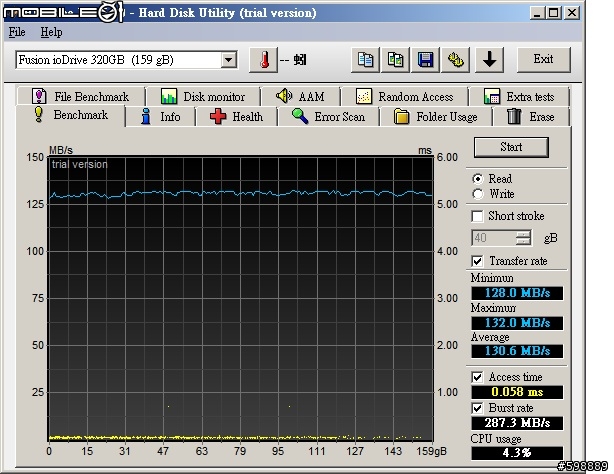Toggle the Transfer rate checkbox
Viewport: 614px width, 474px height.
point(477,261)
